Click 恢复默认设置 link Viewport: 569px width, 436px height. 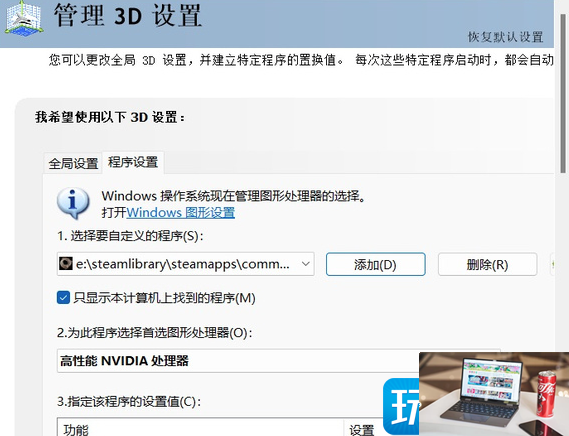[x=505, y=37]
